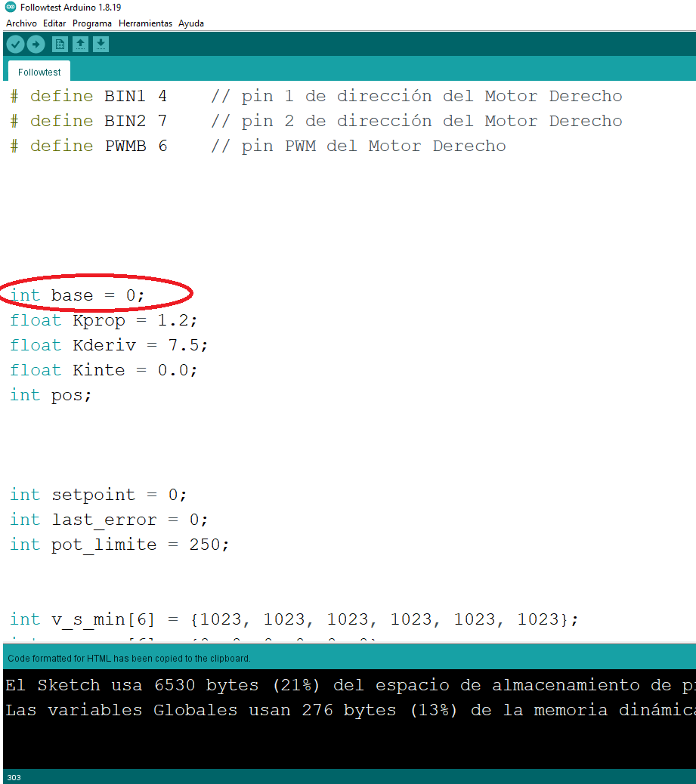Click the Upload arrow icon
Image resolution: width=696 pixels, height=784 pixels.
coord(36,45)
